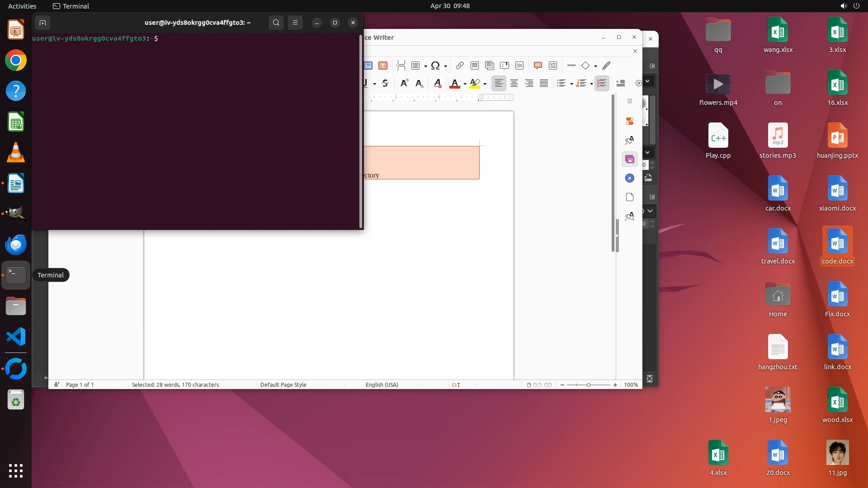Open the unordered list style dropdown

coord(571,84)
